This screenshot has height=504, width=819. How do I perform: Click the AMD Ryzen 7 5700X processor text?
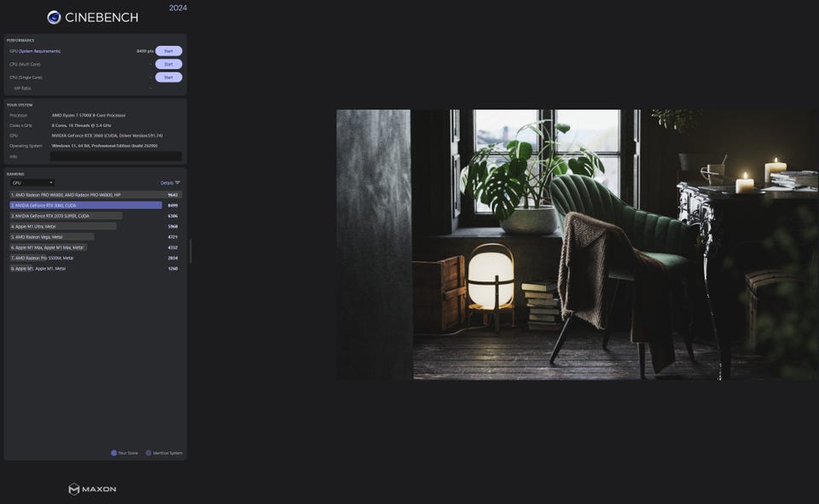(88, 115)
